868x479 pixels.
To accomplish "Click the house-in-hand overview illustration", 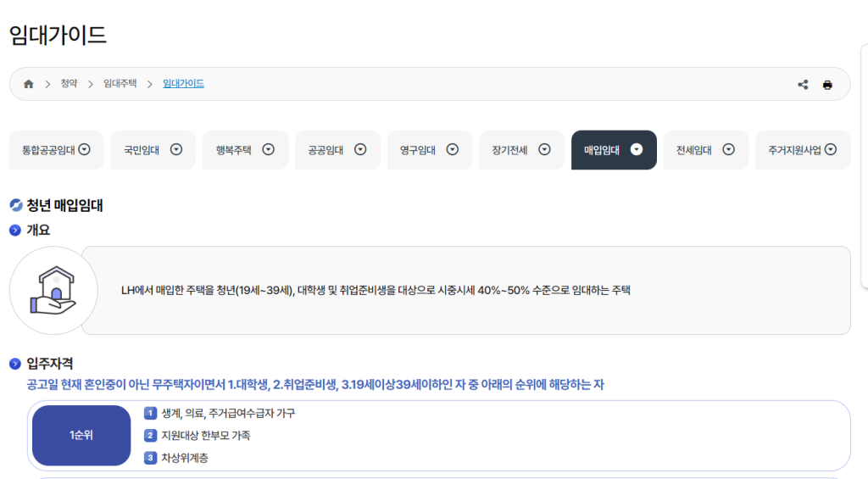I will 53,291.
